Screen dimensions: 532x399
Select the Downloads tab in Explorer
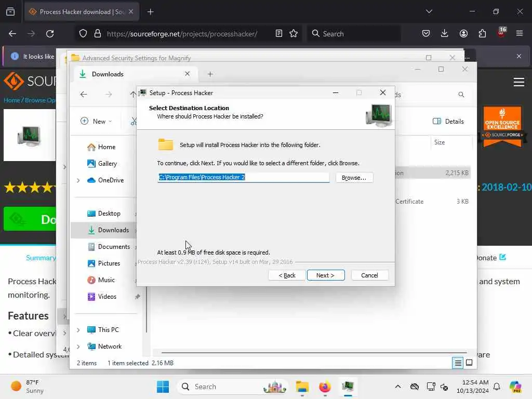136,74
